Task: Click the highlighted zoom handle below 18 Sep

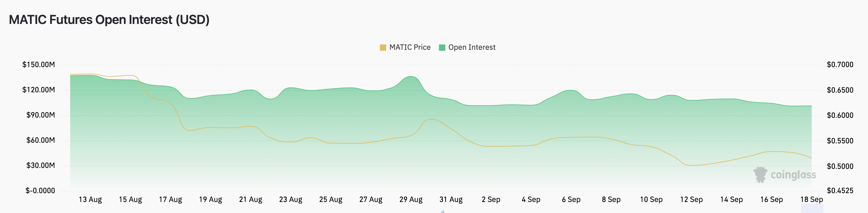Action: (812, 209)
